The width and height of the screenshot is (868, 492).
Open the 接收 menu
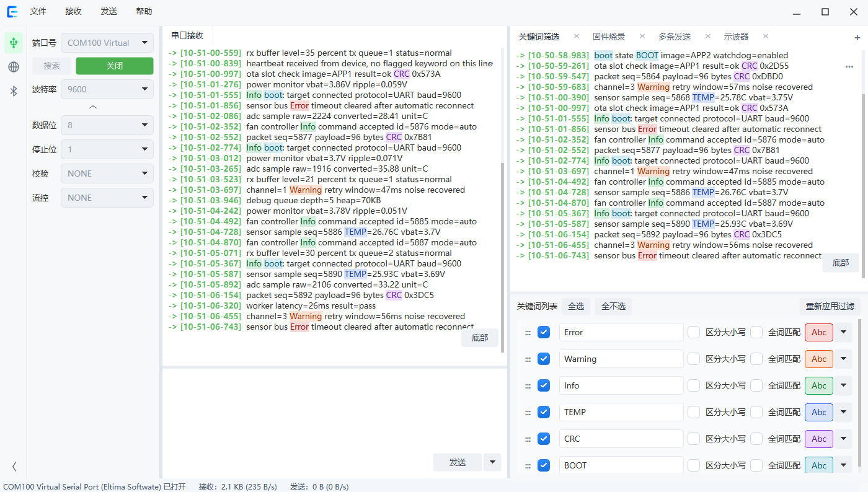[73, 12]
